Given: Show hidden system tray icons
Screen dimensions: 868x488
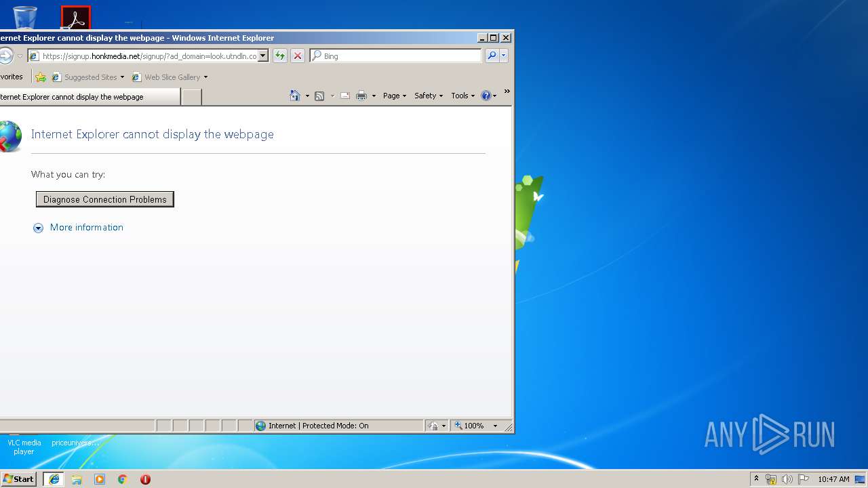Looking at the screenshot, I should [x=757, y=479].
